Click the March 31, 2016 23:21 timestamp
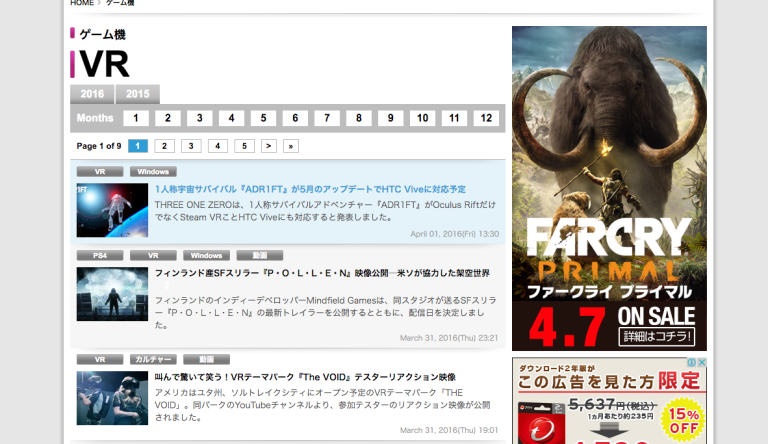The height and width of the screenshot is (444, 768). 449,338
